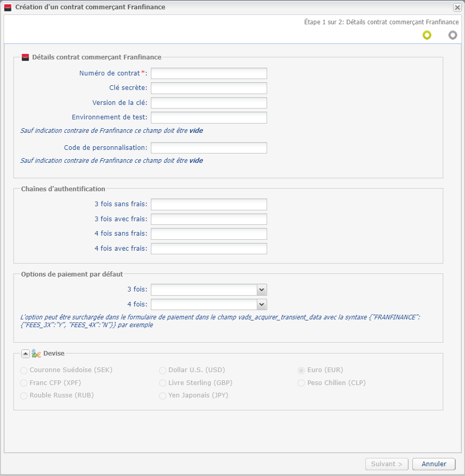Focus the 4 fois avec frais field
Viewport: 465px width, 476px height.
pyautogui.click(x=209, y=249)
